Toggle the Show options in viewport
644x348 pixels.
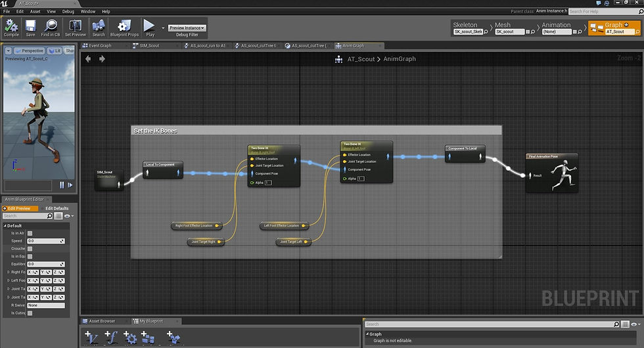pyautogui.click(x=70, y=51)
